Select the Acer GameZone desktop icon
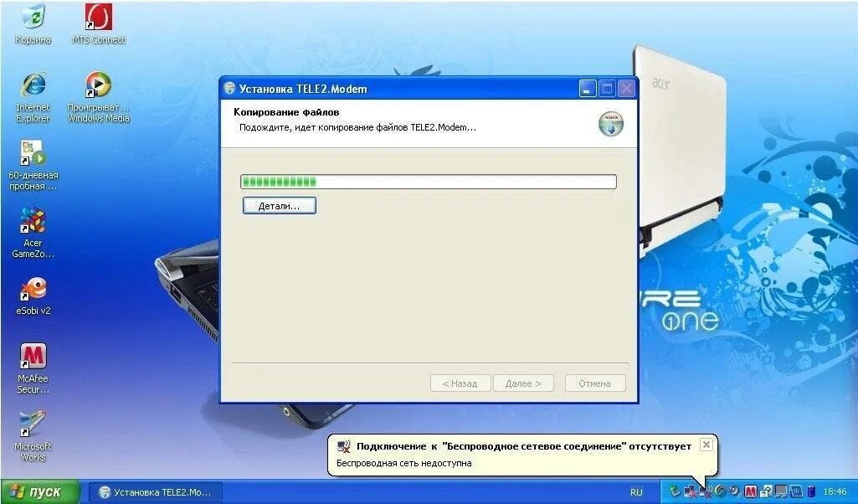The height and width of the screenshot is (504, 858). coord(33,233)
